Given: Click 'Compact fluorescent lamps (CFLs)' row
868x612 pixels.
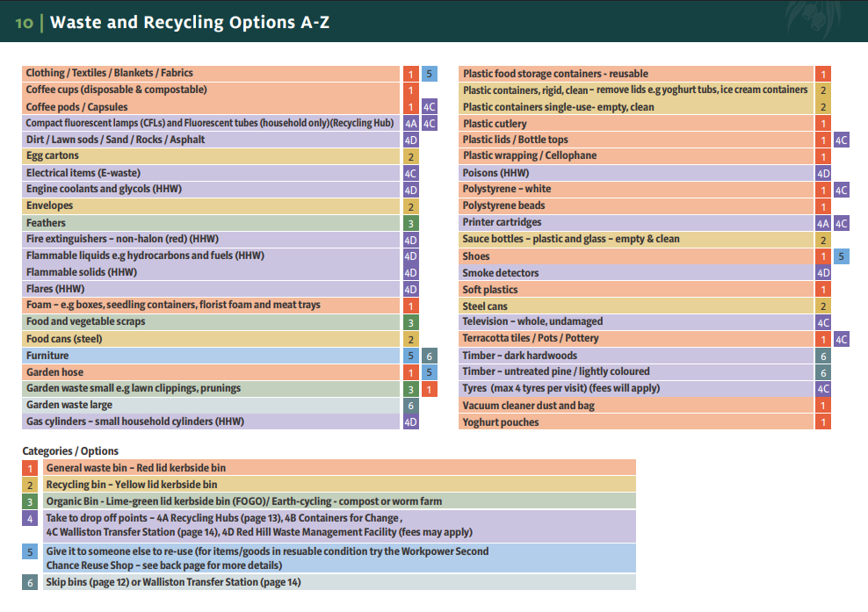Looking at the screenshot, I should click(211, 123).
